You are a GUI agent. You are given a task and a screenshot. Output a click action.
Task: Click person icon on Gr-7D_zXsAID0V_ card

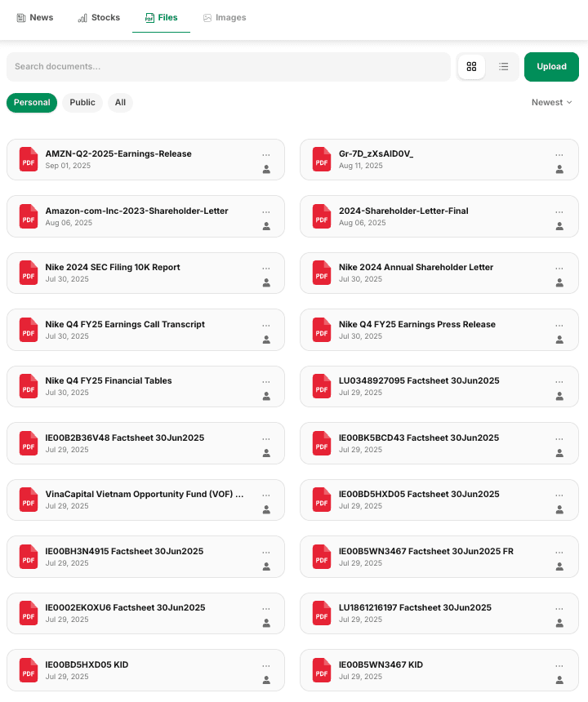[x=559, y=170]
